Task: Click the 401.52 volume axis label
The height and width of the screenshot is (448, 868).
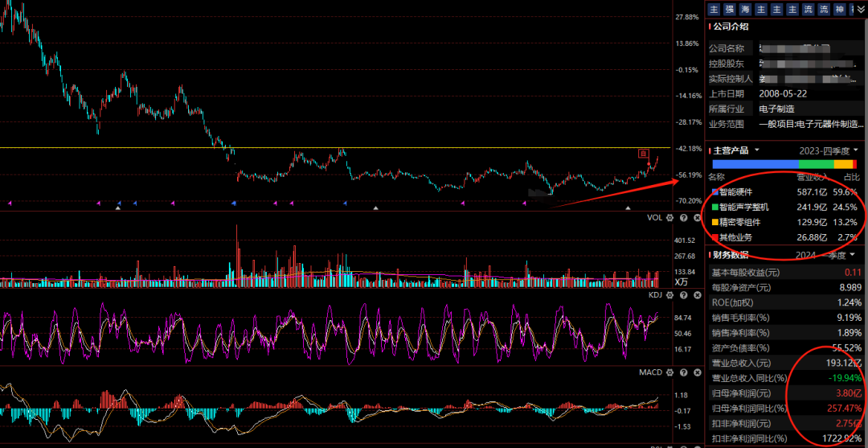Action: [684, 240]
